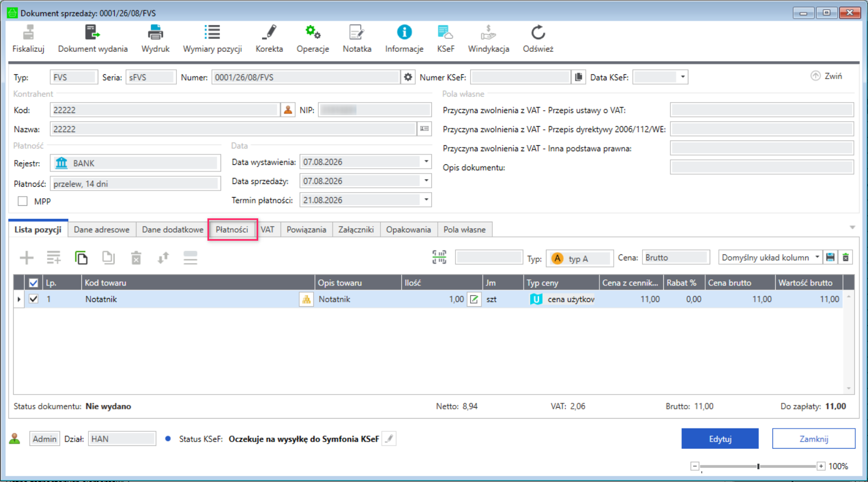868x482 pixels.
Task: Click the quantity edit icon next to 1,00
Action: coord(474,299)
